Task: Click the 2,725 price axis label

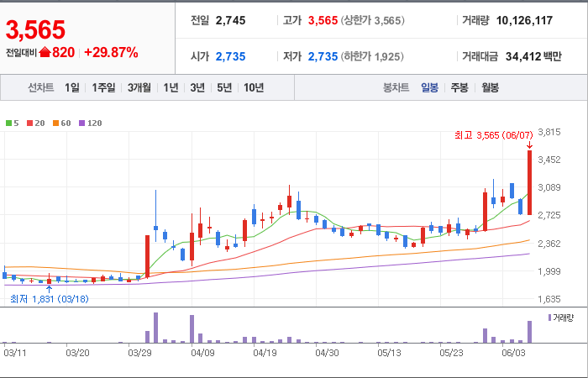Action: click(x=549, y=215)
